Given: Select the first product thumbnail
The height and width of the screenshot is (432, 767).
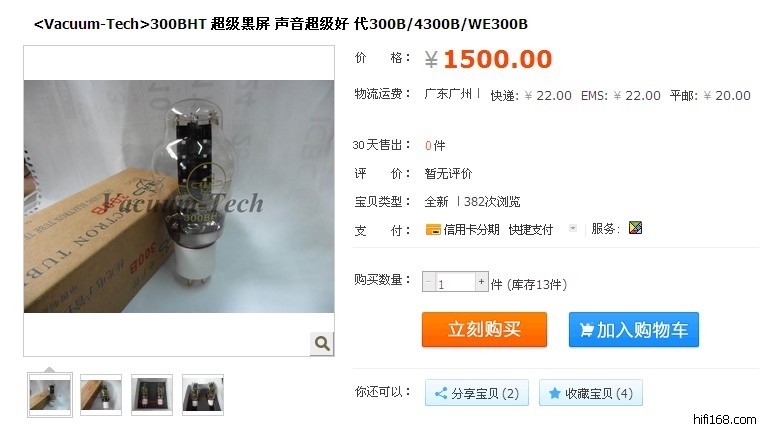Looking at the screenshot, I should click(x=50, y=395).
